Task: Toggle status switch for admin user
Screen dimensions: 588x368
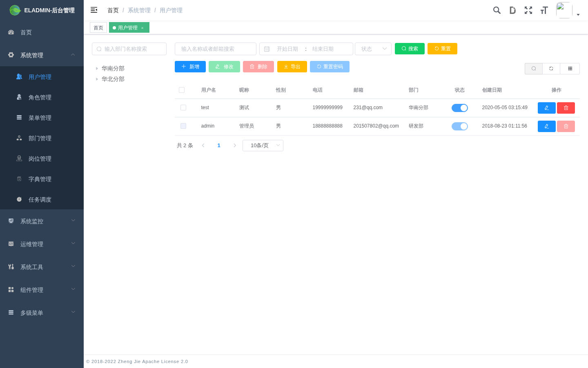Action: 460,126
